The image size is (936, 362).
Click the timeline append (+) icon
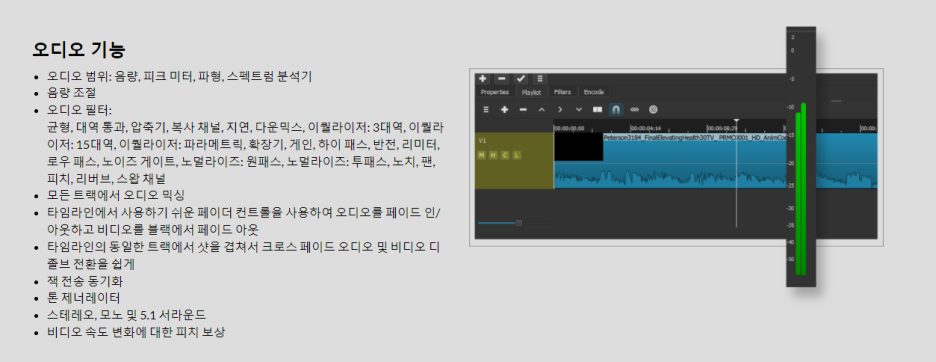504,110
